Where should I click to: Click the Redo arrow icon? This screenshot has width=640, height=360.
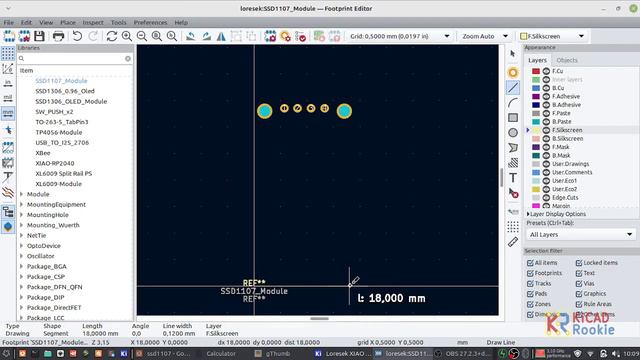click(93, 36)
